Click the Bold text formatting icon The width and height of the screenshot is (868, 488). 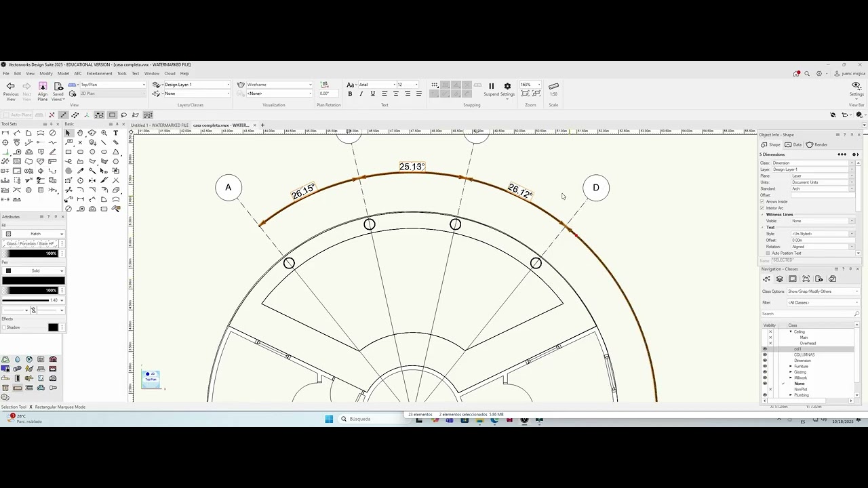point(350,94)
